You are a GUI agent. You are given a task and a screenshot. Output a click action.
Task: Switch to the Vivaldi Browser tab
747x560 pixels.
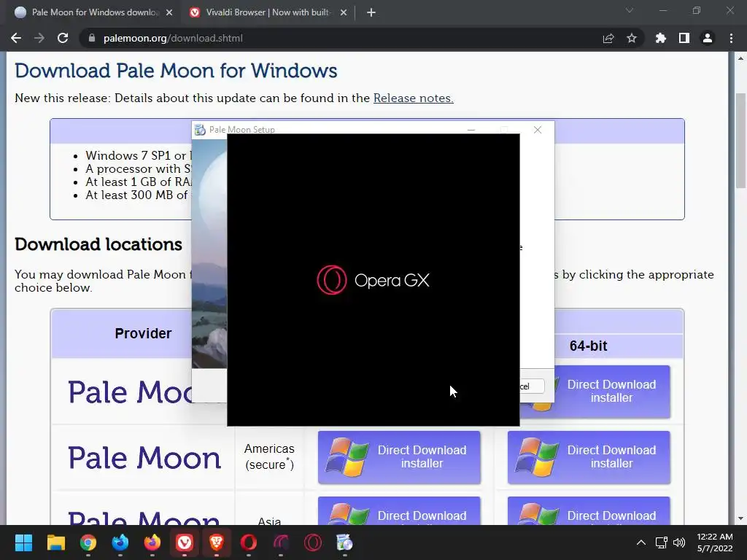tap(268, 12)
